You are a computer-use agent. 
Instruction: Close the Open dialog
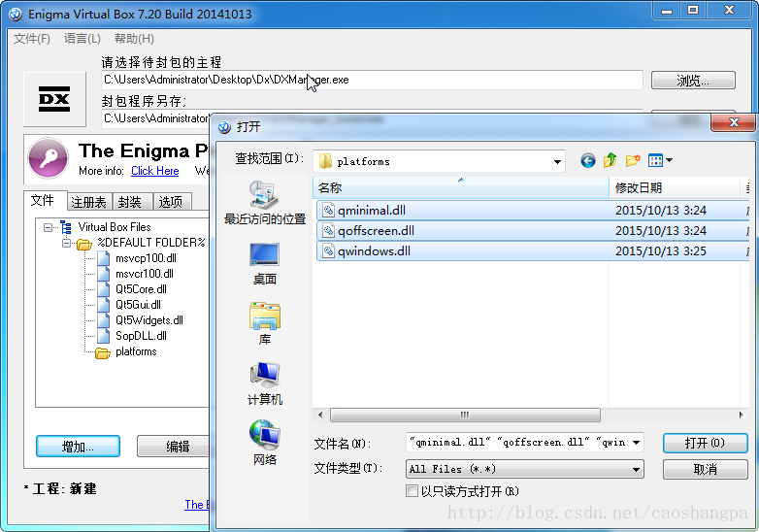click(734, 123)
